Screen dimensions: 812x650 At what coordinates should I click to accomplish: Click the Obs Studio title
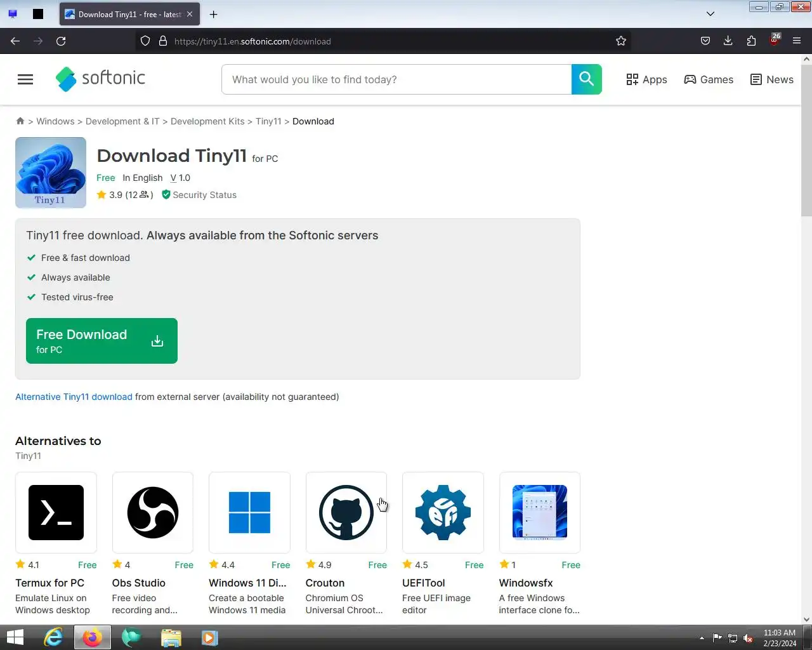pos(138,583)
